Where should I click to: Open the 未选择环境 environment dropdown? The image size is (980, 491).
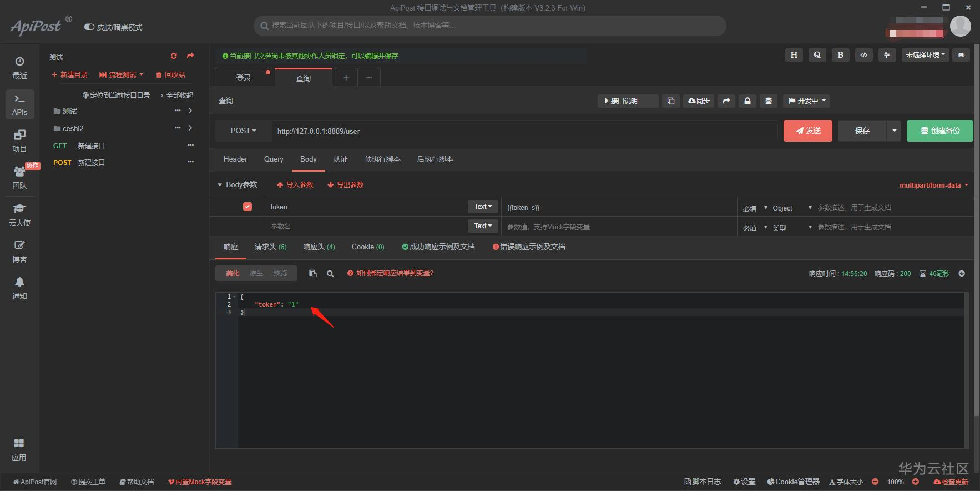pos(926,55)
